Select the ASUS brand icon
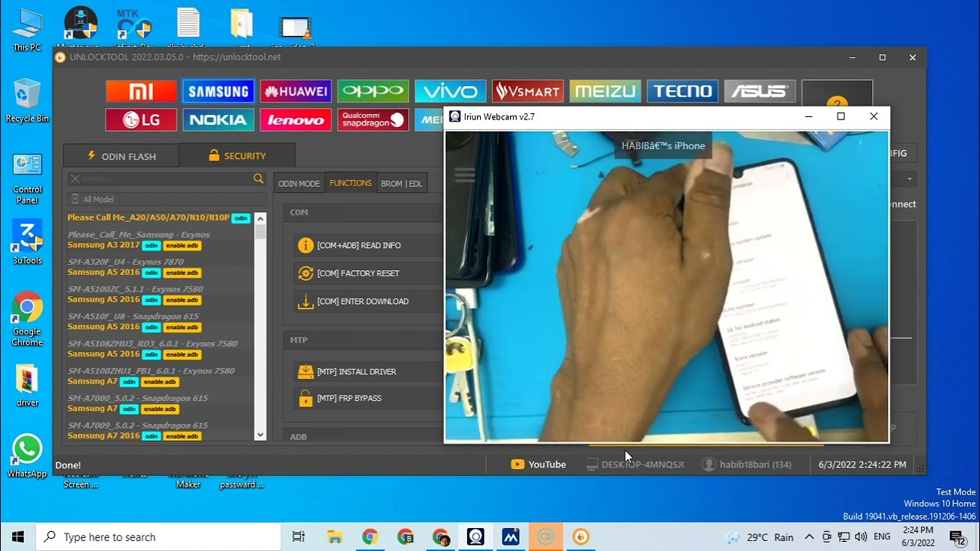The height and width of the screenshot is (551, 980). click(759, 91)
